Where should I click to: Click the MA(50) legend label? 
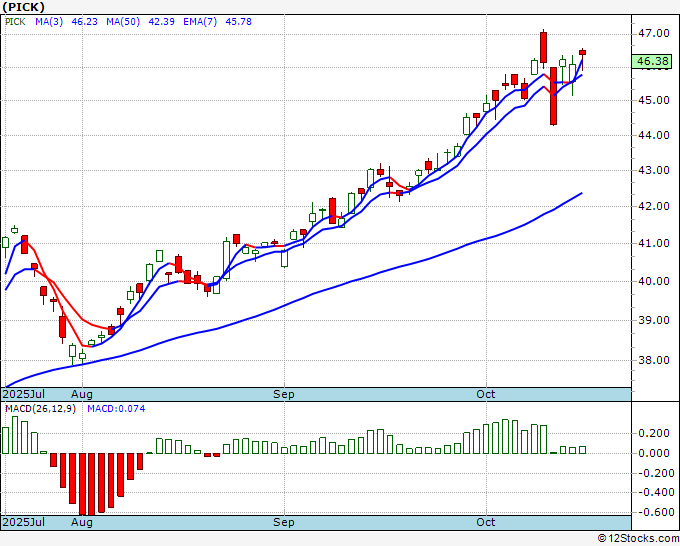click(123, 22)
